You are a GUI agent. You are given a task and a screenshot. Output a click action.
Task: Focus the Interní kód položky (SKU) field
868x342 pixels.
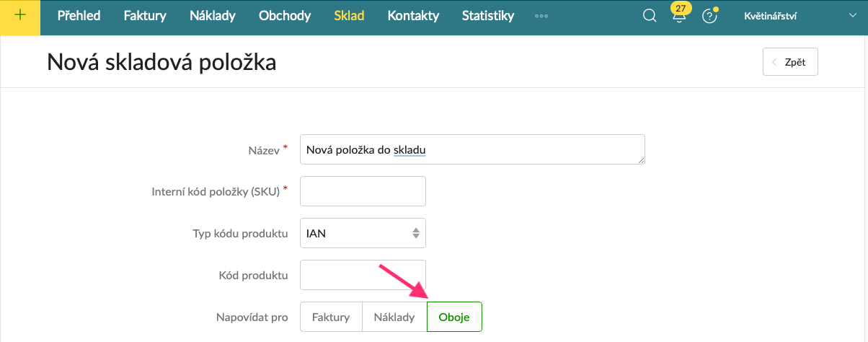click(363, 191)
